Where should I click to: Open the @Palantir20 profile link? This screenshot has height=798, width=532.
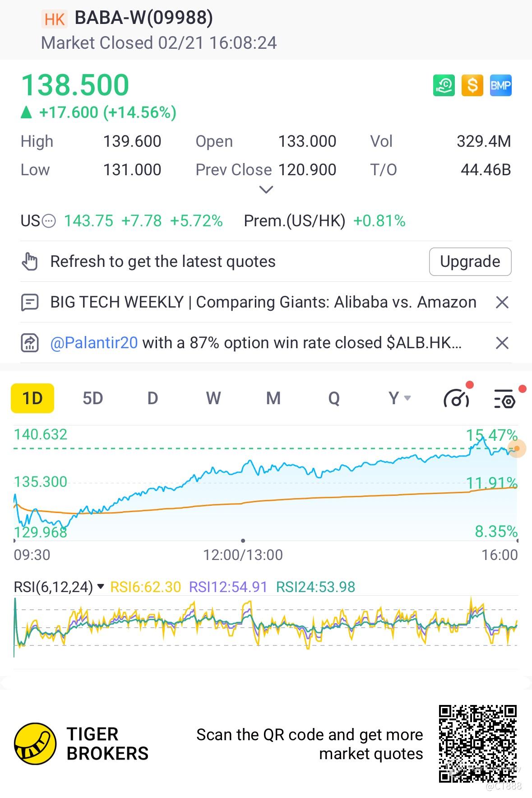point(94,343)
